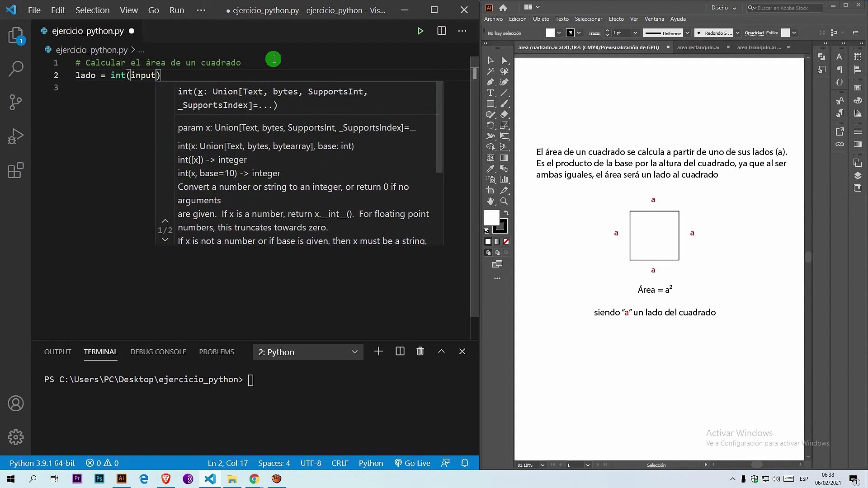The image size is (868, 488).
Task: Open the Efecto menu
Action: 616,19
